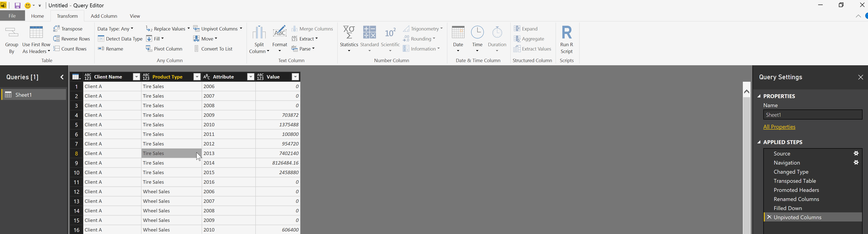Click the Reverse Rows icon
Screen dimensions: 868x234
57,39
